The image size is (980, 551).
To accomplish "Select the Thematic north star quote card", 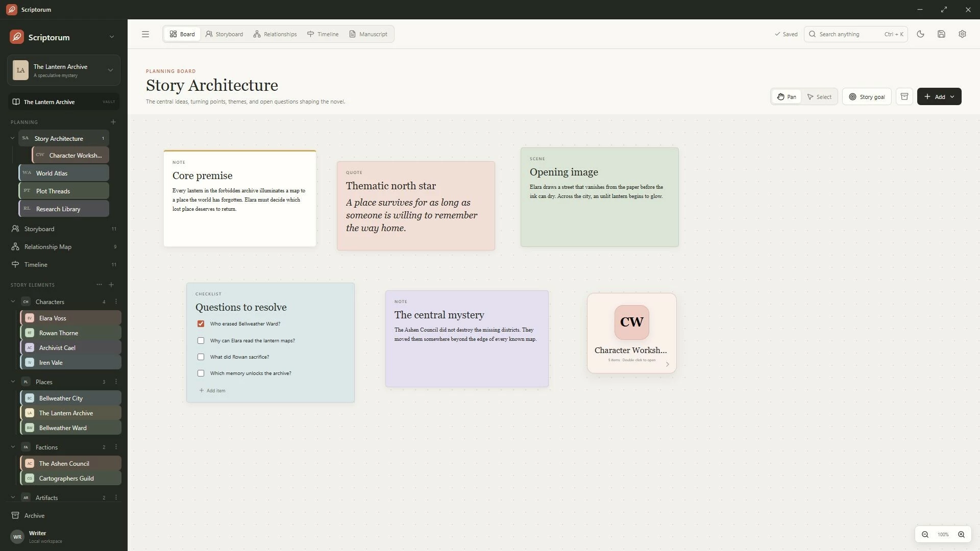I will 416,206.
